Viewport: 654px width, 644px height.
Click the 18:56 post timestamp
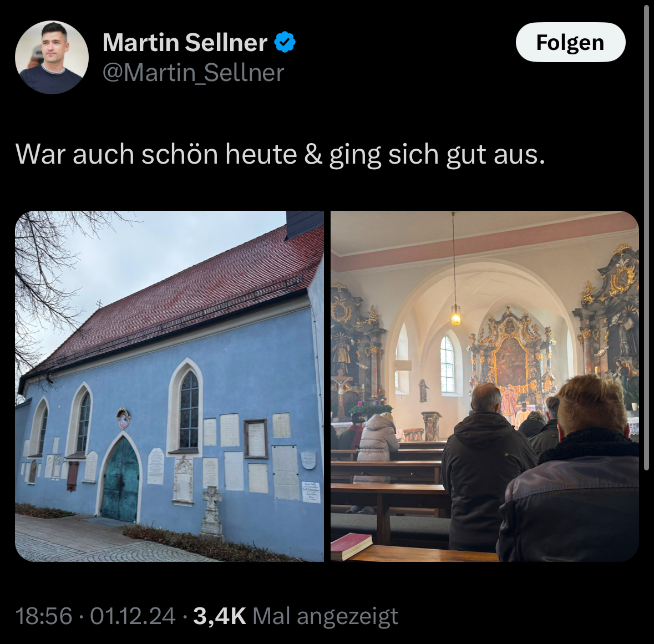(x=44, y=616)
